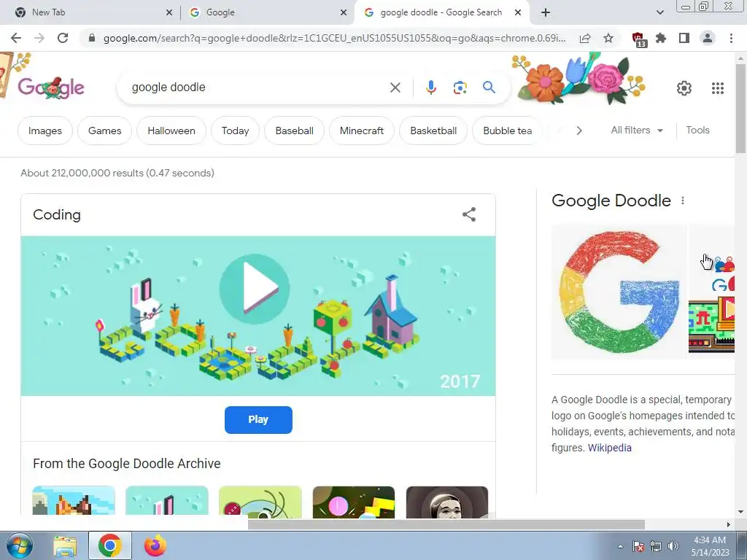Open the Tools option

697,130
